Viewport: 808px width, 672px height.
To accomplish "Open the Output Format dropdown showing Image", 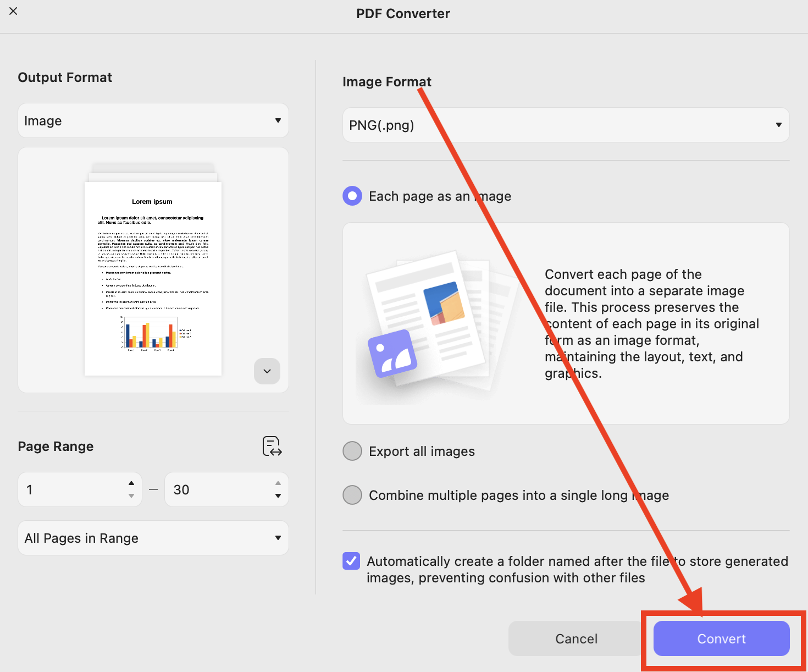I will tap(153, 120).
